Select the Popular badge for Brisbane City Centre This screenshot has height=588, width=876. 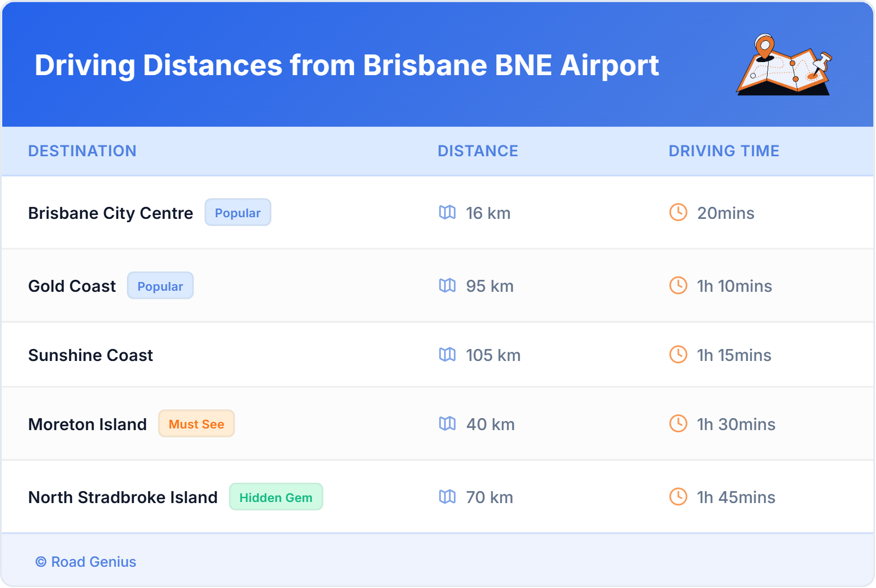point(238,212)
